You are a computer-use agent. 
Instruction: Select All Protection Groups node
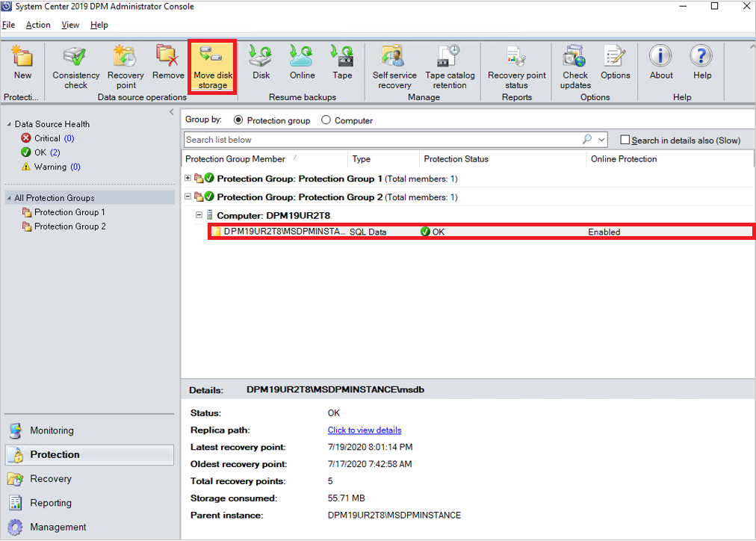point(90,198)
